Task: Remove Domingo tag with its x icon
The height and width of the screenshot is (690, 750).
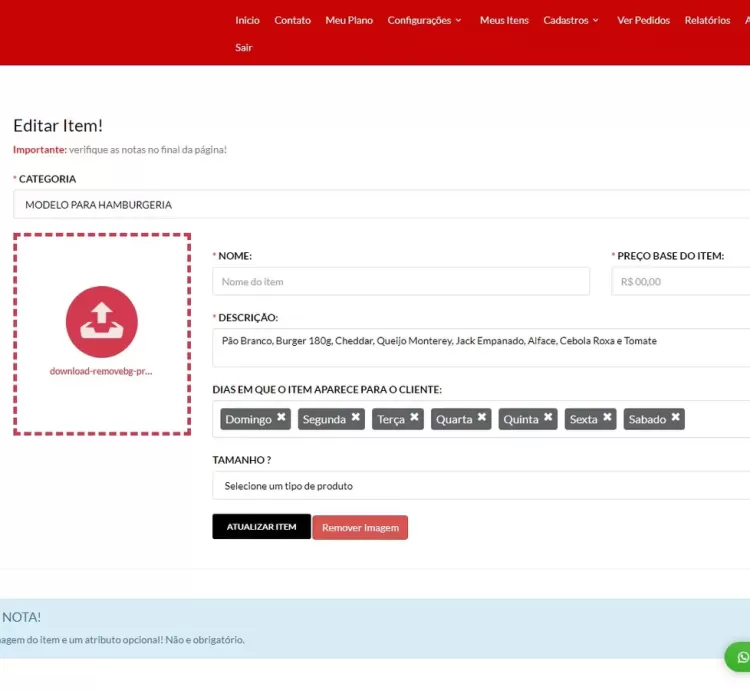Action: coord(281,418)
